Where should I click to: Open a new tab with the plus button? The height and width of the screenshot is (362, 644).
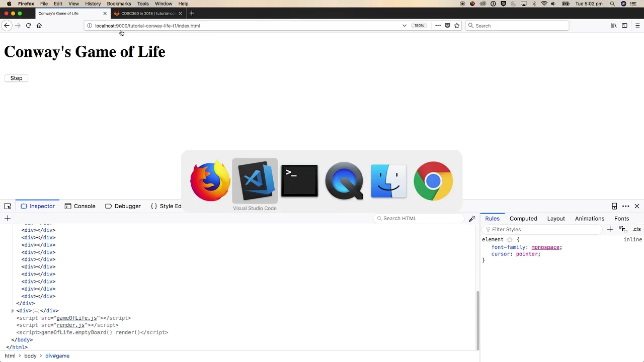pyautogui.click(x=192, y=14)
